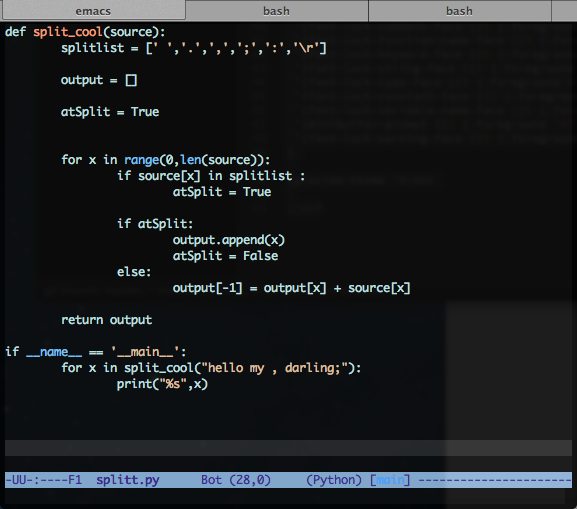Click '__name__' in the main guard
Viewport: 577px width, 509px height.
coord(54,352)
